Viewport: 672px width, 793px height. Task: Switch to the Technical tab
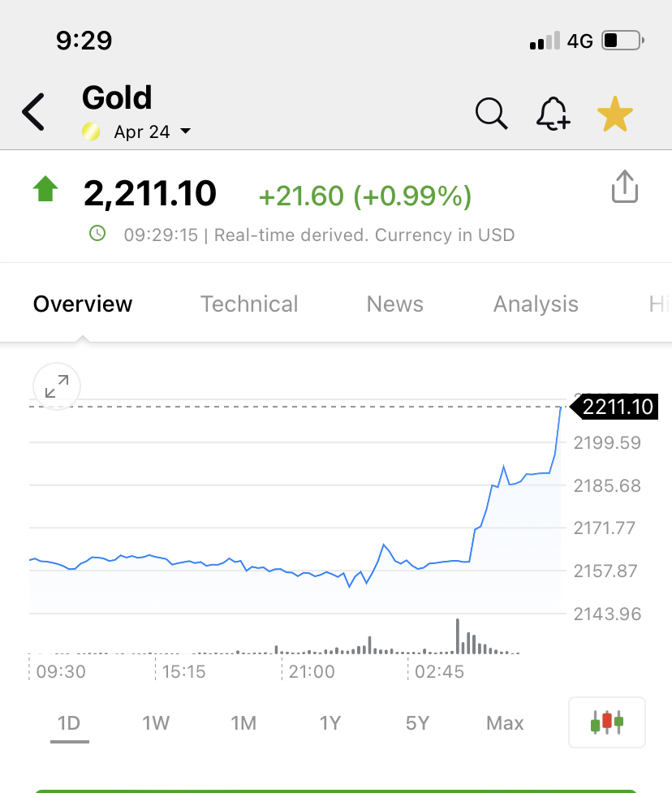click(249, 304)
